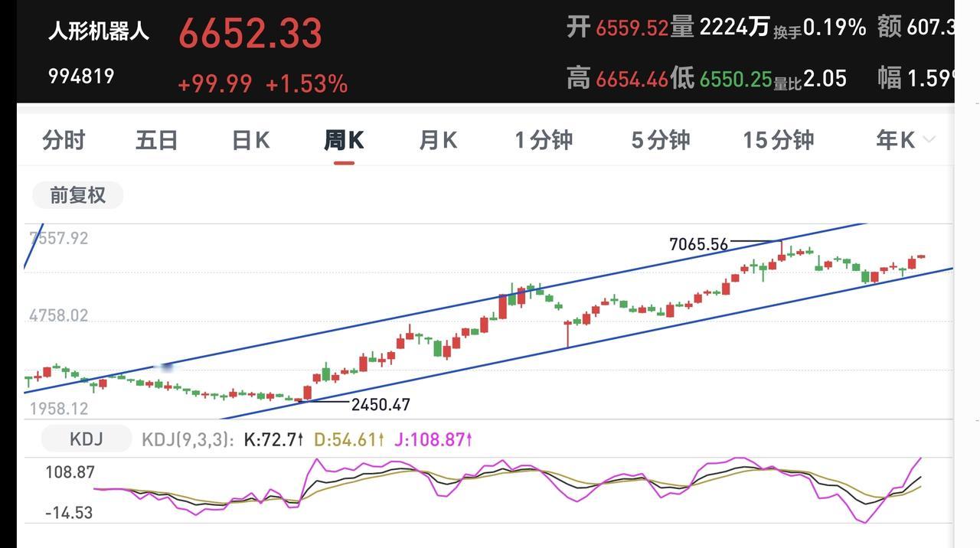Click the D:54.61 indicator value
Viewport: 980px width, 548px height.
pos(349,439)
